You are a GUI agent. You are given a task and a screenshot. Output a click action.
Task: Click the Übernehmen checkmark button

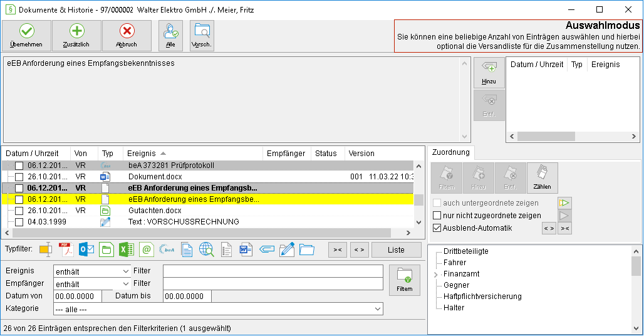(27, 36)
